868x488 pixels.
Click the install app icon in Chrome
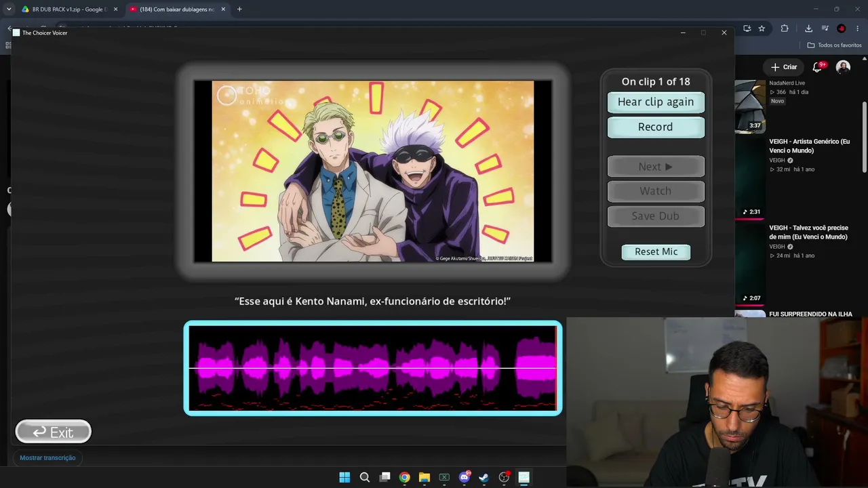pyautogui.click(x=747, y=28)
